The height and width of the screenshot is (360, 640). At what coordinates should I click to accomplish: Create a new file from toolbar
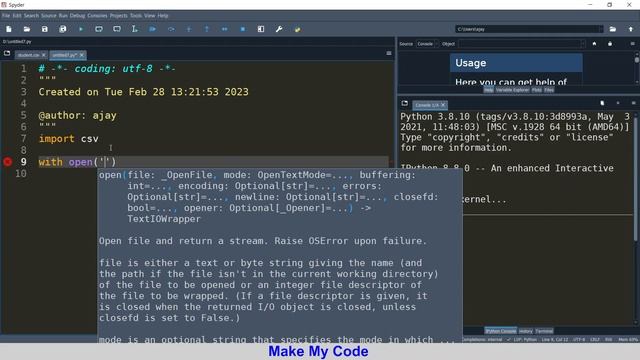pos(9,29)
